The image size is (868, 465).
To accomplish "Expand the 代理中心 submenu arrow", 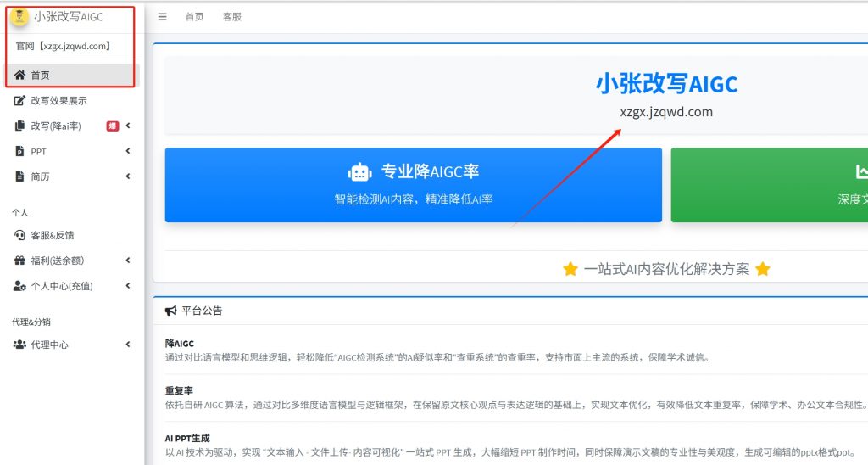I will click(x=128, y=345).
